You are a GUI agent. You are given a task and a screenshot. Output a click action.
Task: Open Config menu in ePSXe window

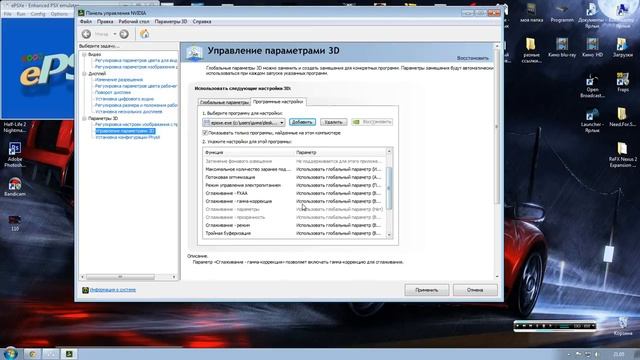coord(38,14)
